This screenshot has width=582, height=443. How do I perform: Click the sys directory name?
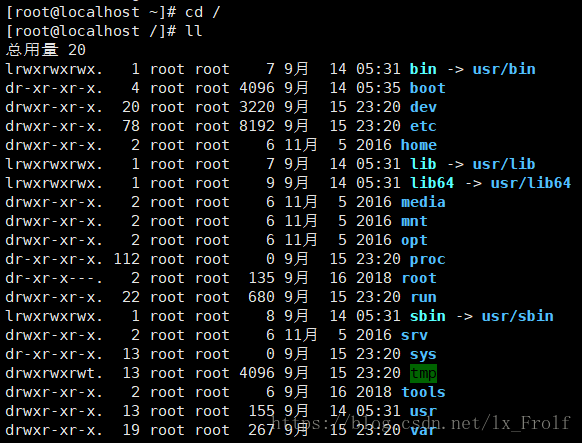[x=423, y=354]
